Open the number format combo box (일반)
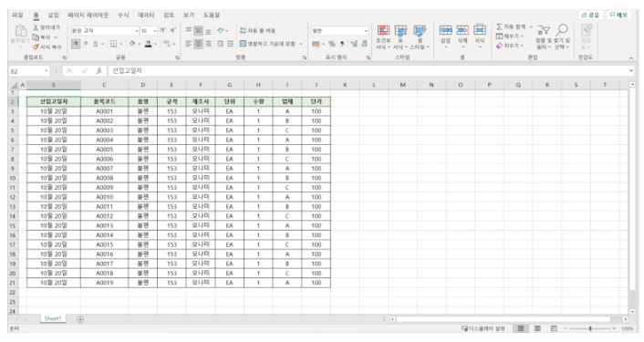The width and height of the screenshot is (644, 342). point(339,31)
